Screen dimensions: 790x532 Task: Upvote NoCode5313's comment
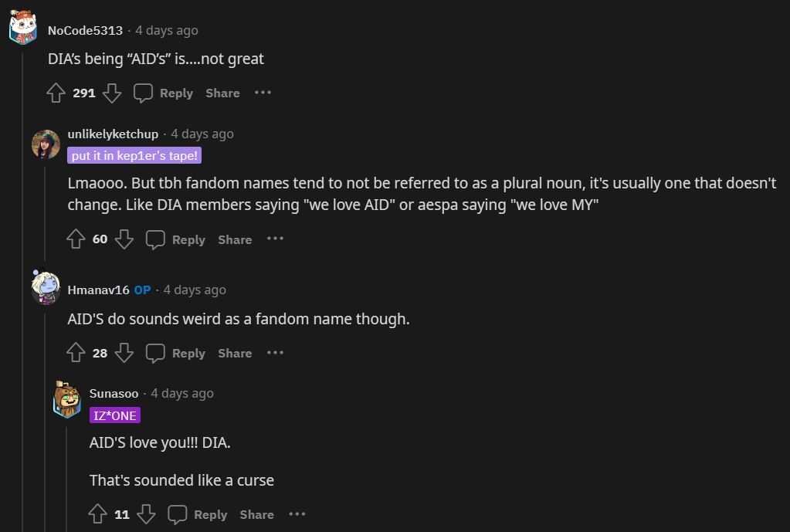[56, 93]
